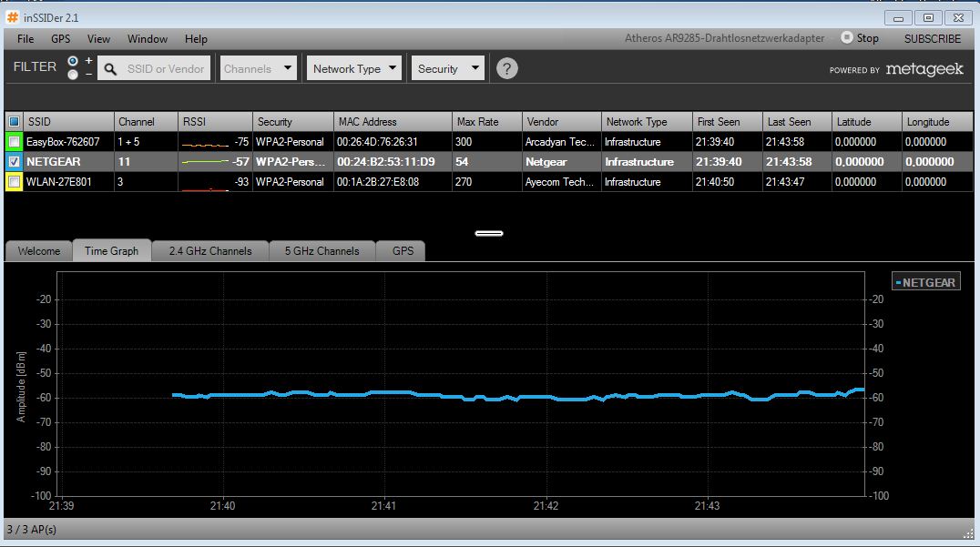The width and height of the screenshot is (980, 547).
Task: Open the Security filter dropdown
Action: coord(447,68)
